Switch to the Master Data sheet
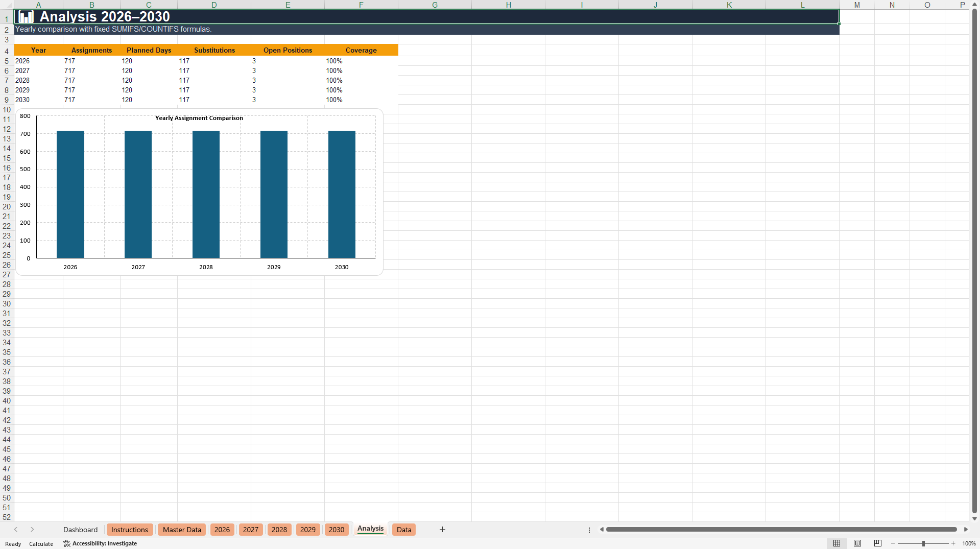The width and height of the screenshot is (980, 549). (x=182, y=530)
